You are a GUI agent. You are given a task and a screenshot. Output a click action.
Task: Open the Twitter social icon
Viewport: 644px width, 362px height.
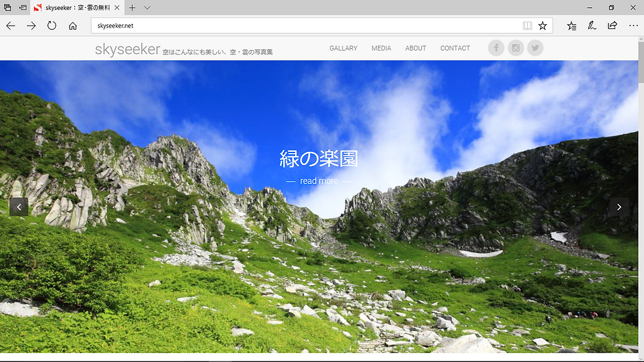point(535,48)
